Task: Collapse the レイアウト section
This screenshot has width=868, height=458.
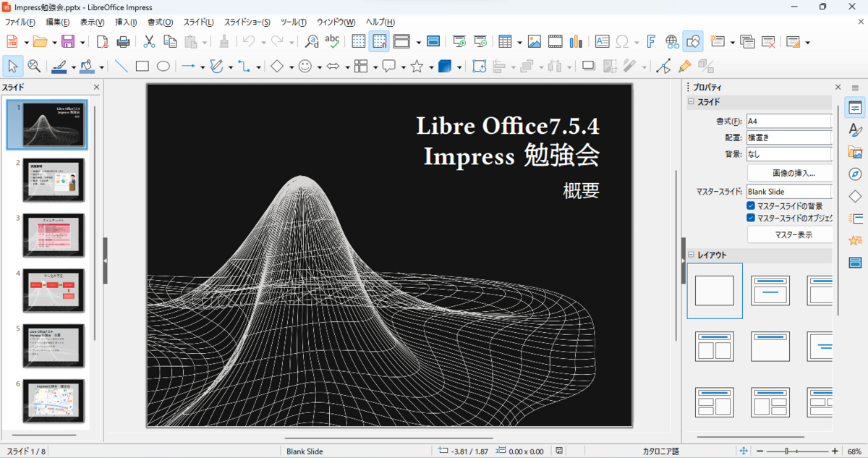Action: (x=692, y=255)
